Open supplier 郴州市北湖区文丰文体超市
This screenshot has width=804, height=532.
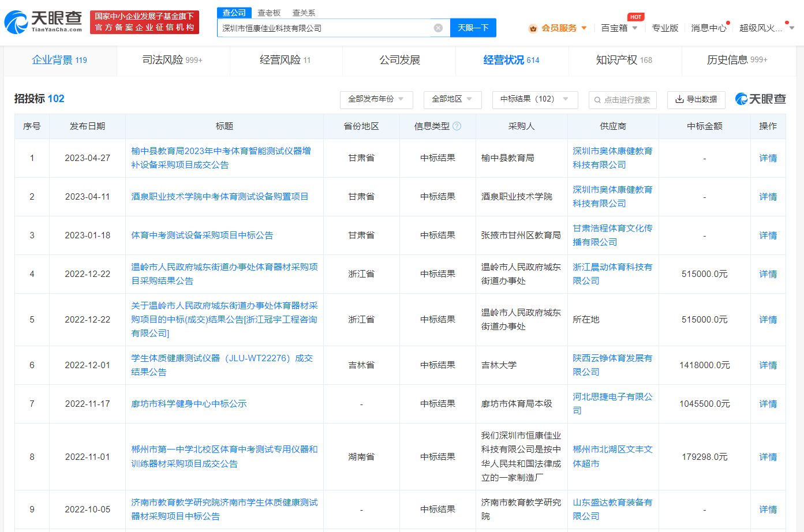612,456
